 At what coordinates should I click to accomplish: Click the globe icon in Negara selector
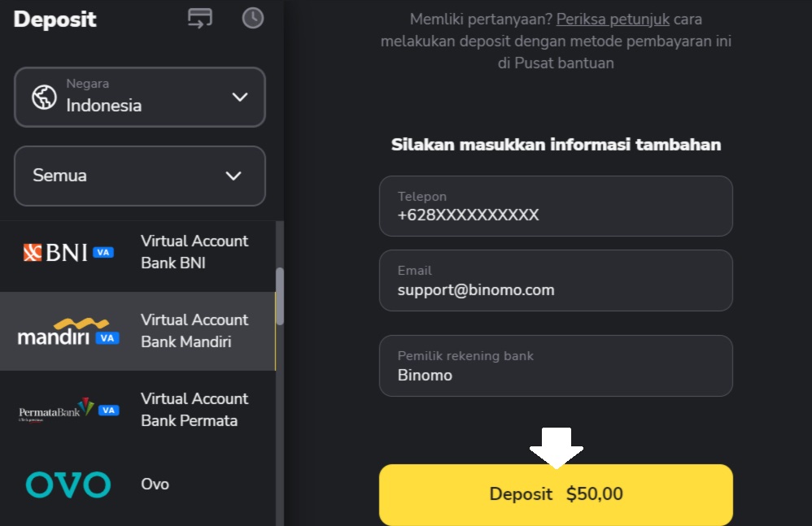click(x=44, y=97)
